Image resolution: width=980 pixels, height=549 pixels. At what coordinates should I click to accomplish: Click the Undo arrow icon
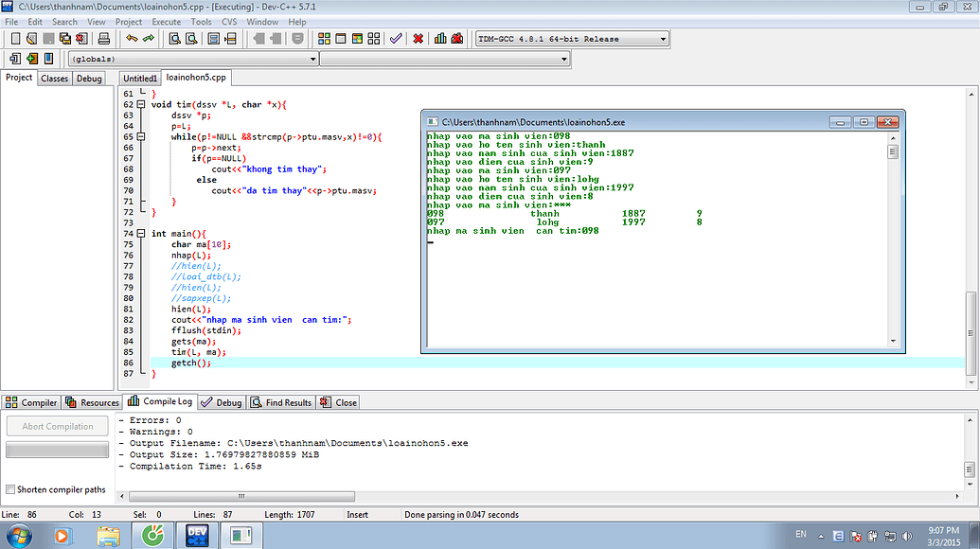click(133, 38)
